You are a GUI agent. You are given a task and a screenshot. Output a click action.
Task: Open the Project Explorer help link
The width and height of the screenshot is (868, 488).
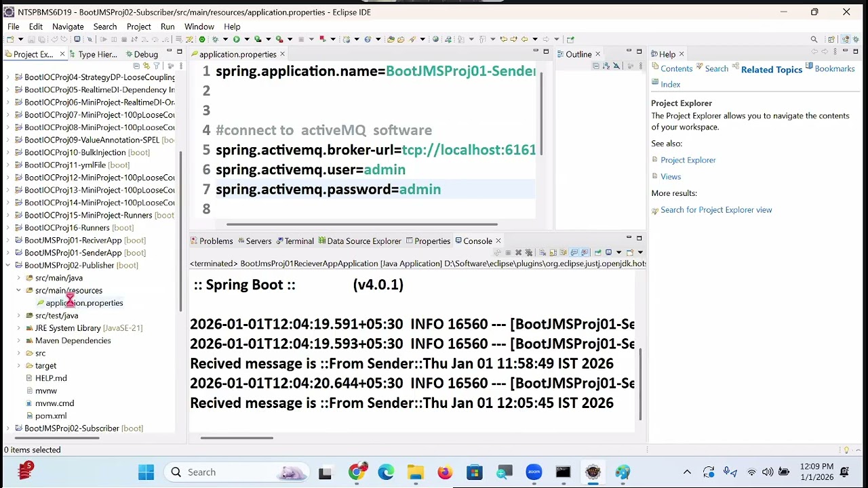tap(688, 160)
